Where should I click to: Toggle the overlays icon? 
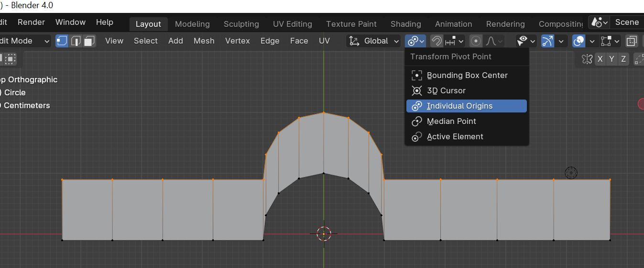pos(579,41)
